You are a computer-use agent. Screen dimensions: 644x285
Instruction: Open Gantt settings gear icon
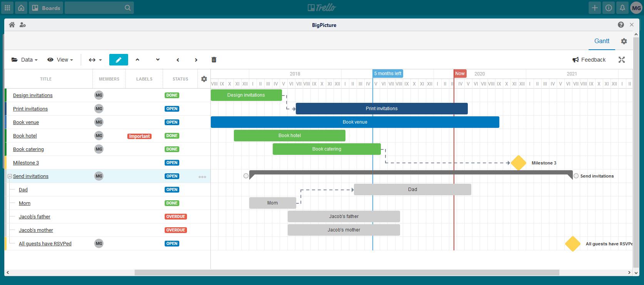624,41
